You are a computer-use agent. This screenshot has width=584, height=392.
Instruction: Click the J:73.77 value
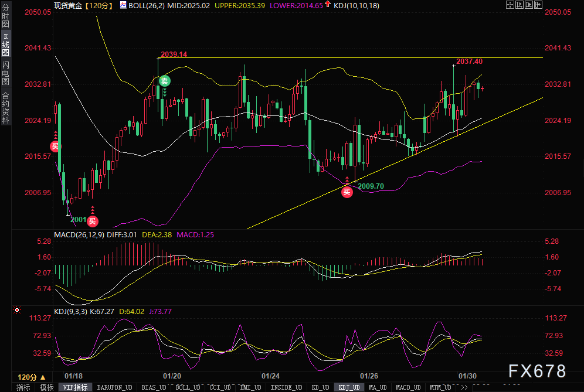(160, 312)
